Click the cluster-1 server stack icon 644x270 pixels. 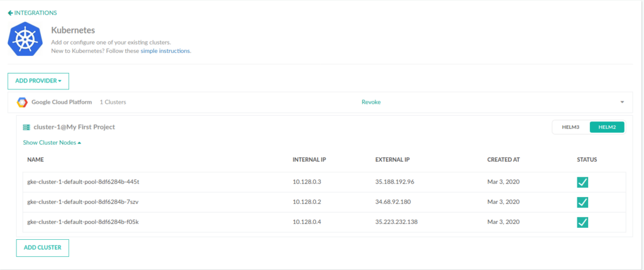[x=26, y=127]
